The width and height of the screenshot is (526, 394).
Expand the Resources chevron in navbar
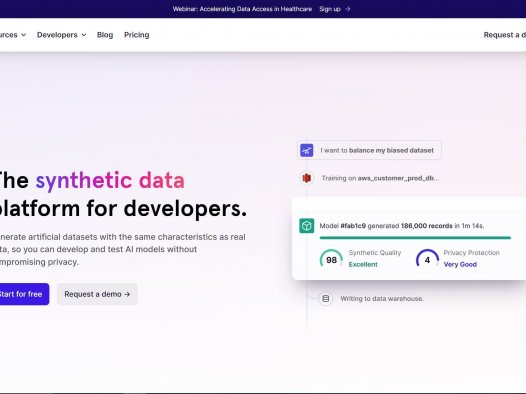pos(23,35)
